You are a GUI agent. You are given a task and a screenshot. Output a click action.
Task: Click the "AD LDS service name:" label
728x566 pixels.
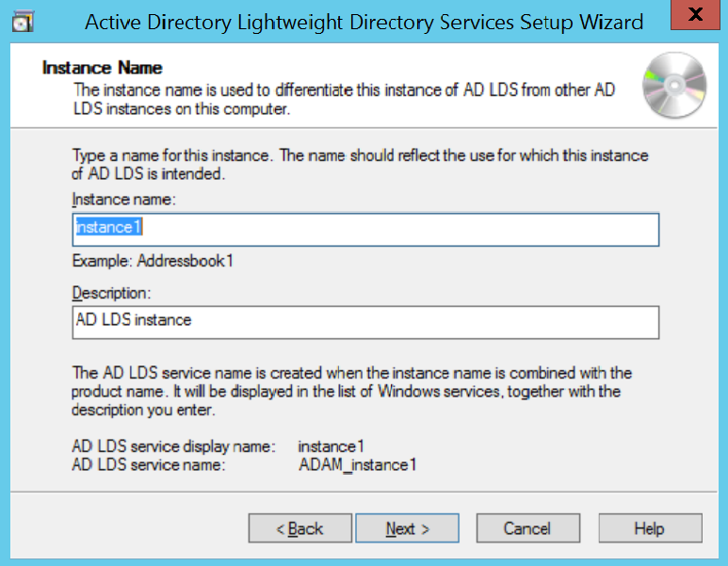pos(148,464)
